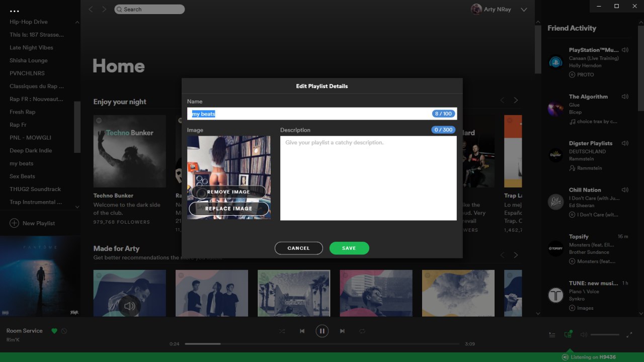Click the REMOVE IMAGE button

pyautogui.click(x=228, y=192)
